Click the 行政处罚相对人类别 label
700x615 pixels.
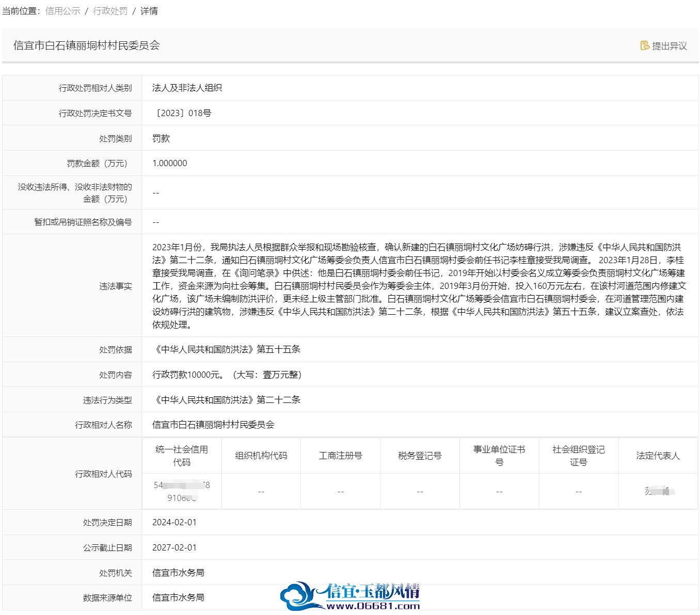click(95, 88)
